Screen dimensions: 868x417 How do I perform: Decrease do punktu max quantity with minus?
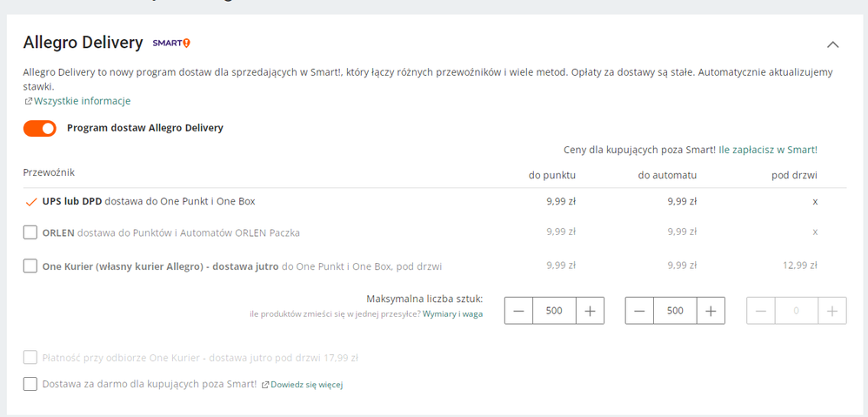pos(518,311)
